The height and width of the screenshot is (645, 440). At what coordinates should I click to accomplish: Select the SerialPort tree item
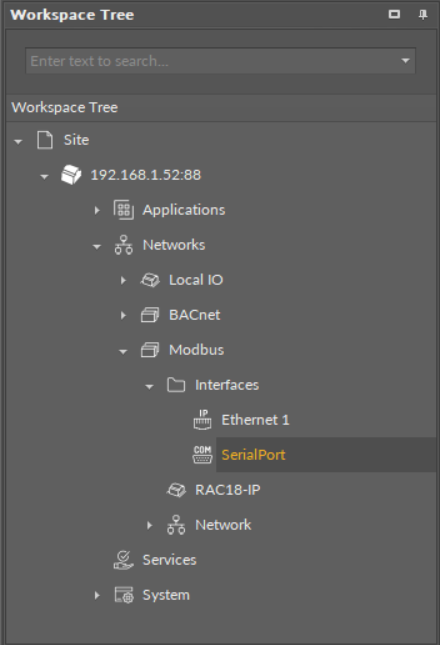[253, 455]
